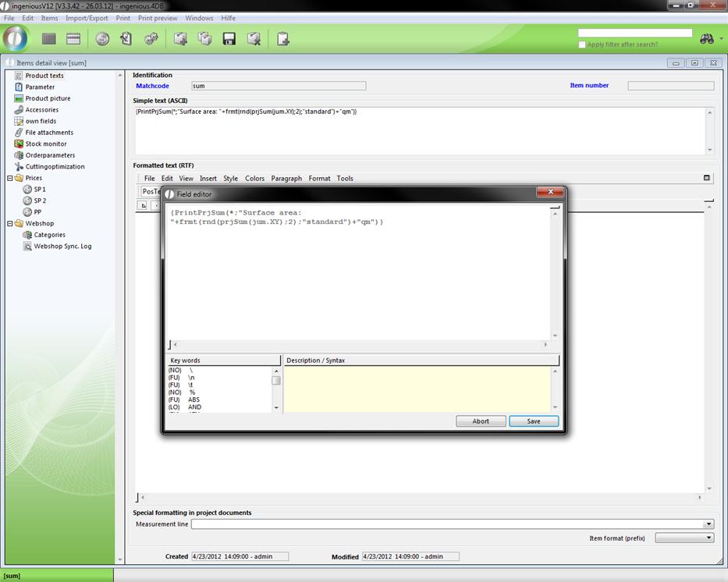Enable 'Apply filter after search?' checkbox

pyautogui.click(x=582, y=44)
